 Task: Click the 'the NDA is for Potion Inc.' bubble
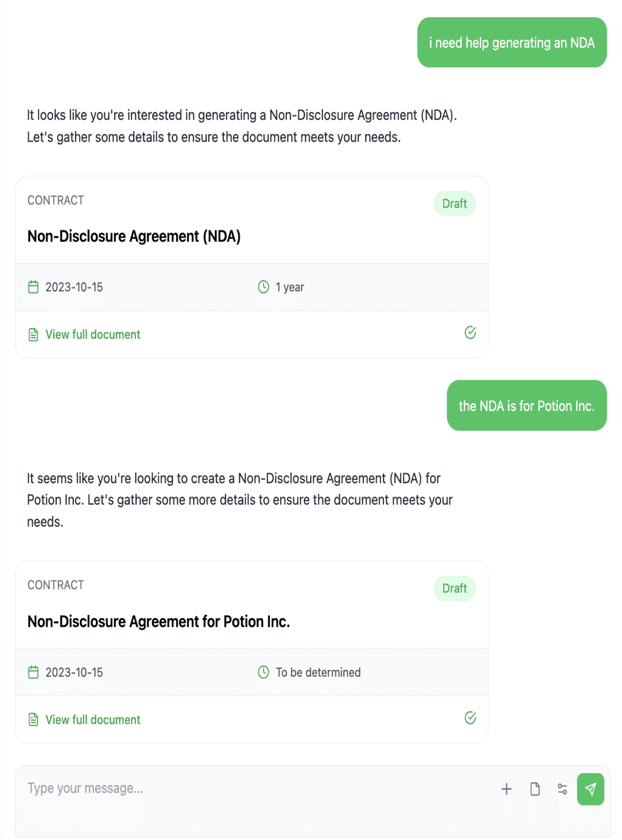click(527, 405)
